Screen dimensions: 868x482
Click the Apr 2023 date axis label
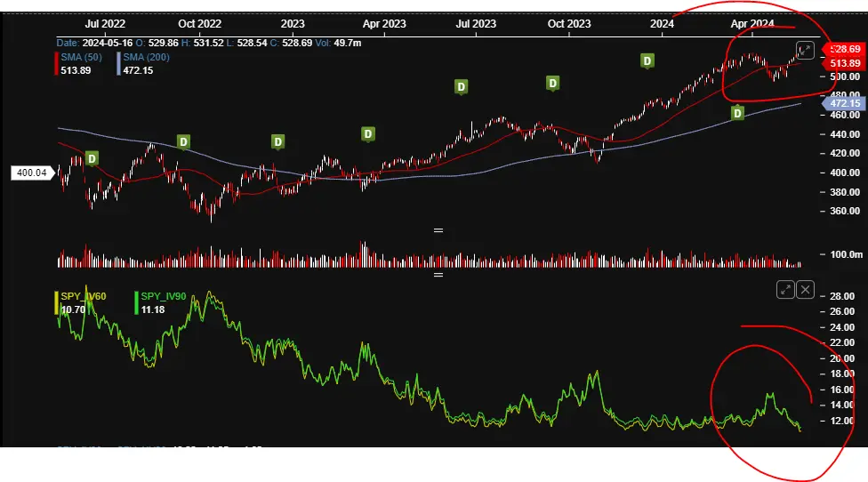384,24
